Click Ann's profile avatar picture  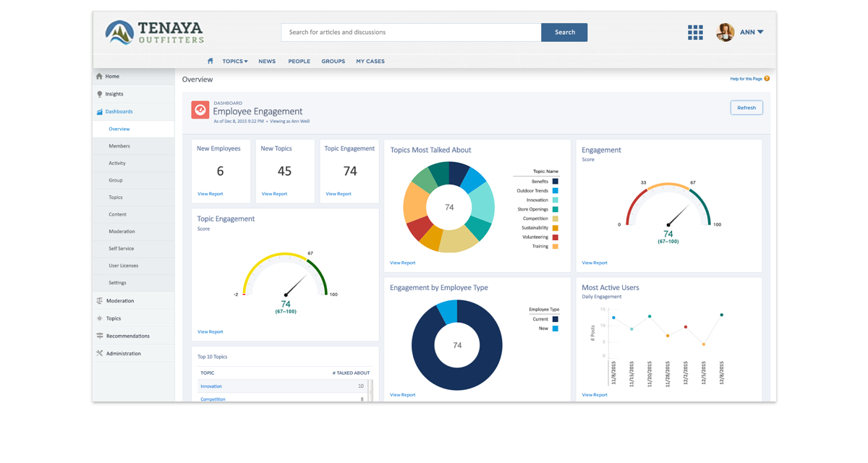(725, 32)
